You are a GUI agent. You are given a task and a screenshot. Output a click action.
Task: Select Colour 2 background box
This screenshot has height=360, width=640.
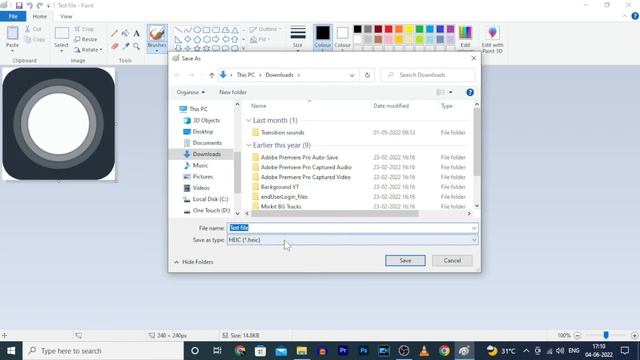pos(342,38)
